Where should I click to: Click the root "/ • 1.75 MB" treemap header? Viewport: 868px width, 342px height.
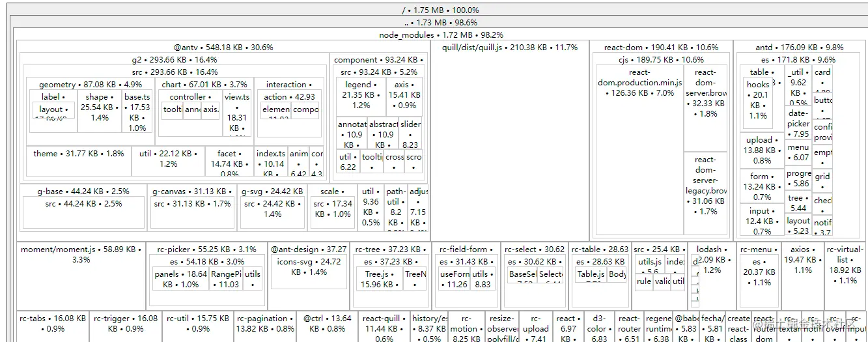tap(441, 10)
